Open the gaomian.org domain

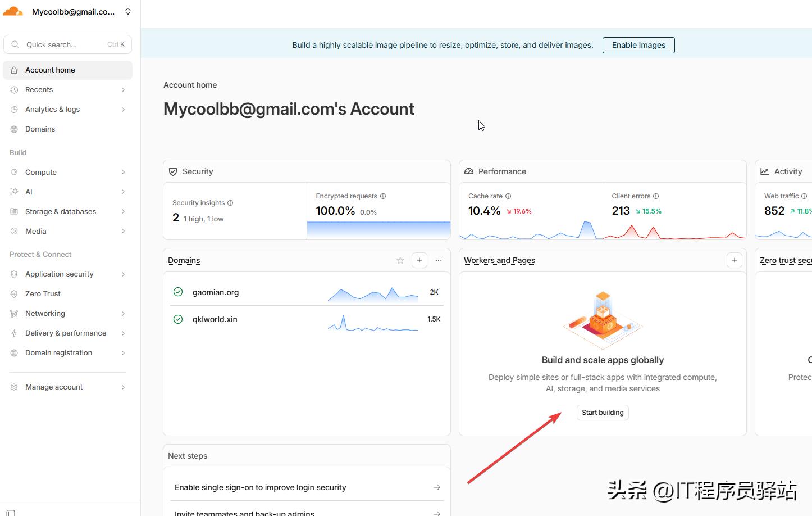(x=216, y=292)
